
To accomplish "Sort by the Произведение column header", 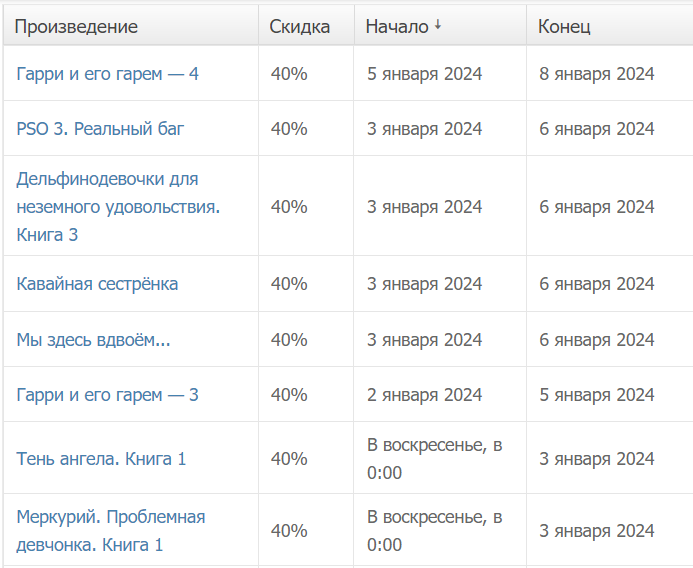I will (x=76, y=26).
